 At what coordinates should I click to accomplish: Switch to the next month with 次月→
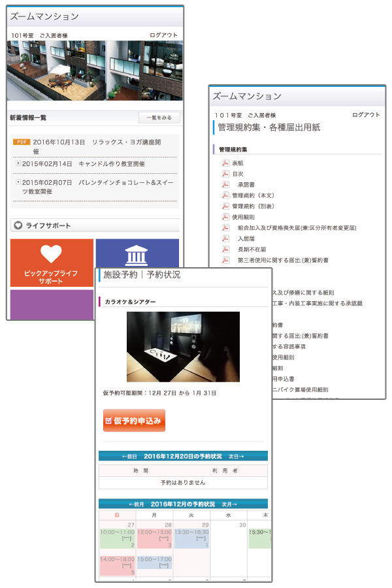coord(229,504)
